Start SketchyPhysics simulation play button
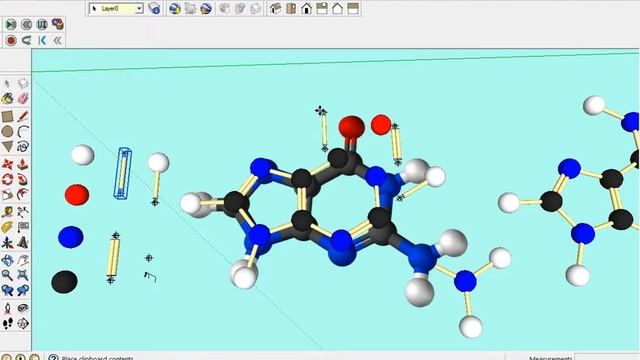 click(11, 24)
